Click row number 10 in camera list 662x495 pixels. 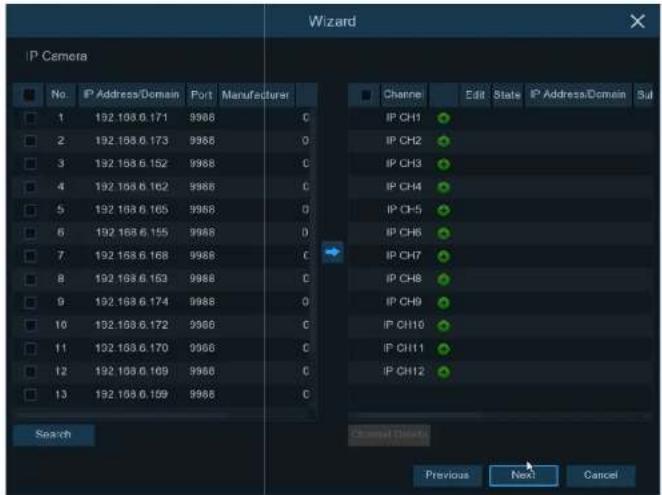[61, 325]
